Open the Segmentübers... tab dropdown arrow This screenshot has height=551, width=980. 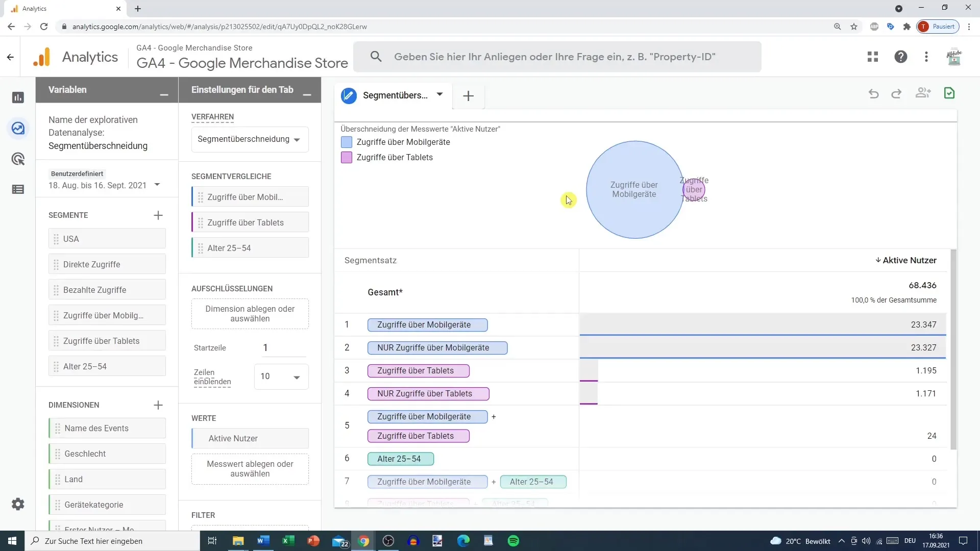point(439,94)
